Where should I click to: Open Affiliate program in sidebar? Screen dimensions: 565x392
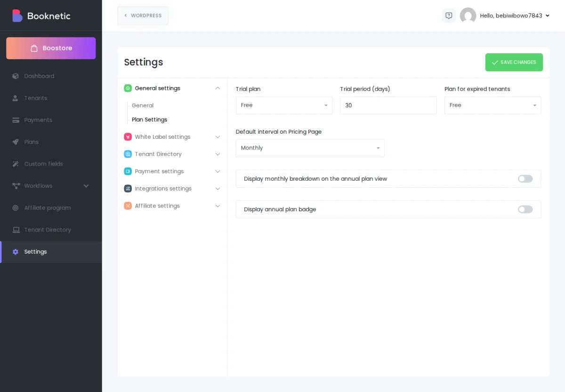pos(51,208)
